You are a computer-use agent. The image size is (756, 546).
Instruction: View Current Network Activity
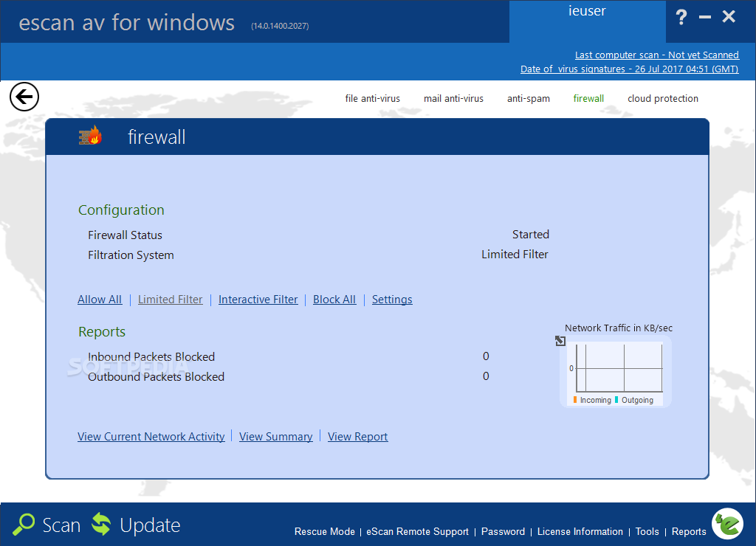pyautogui.click(x=151, y=437)
